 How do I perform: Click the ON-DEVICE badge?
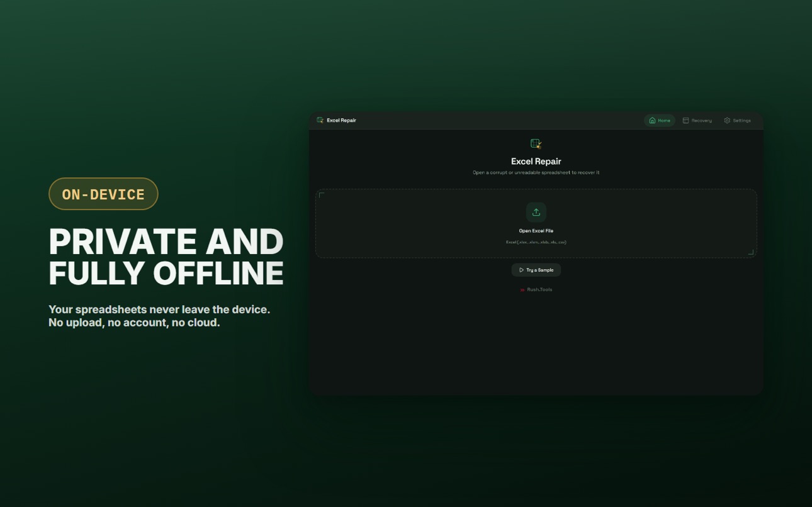click(x=103, y=194)
